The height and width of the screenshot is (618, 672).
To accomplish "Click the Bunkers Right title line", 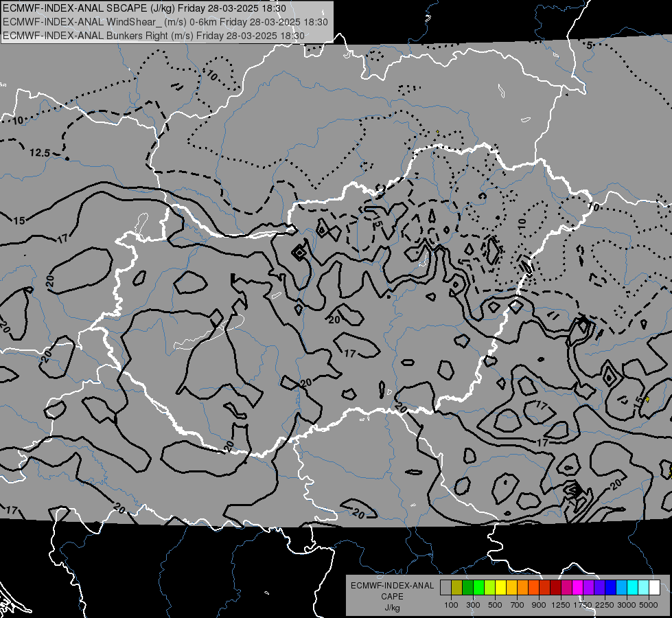I will (154, 36).
